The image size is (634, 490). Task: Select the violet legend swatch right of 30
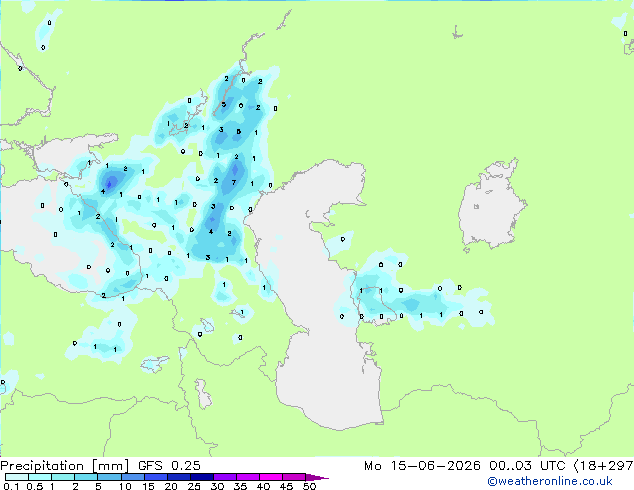click(225, 477)
